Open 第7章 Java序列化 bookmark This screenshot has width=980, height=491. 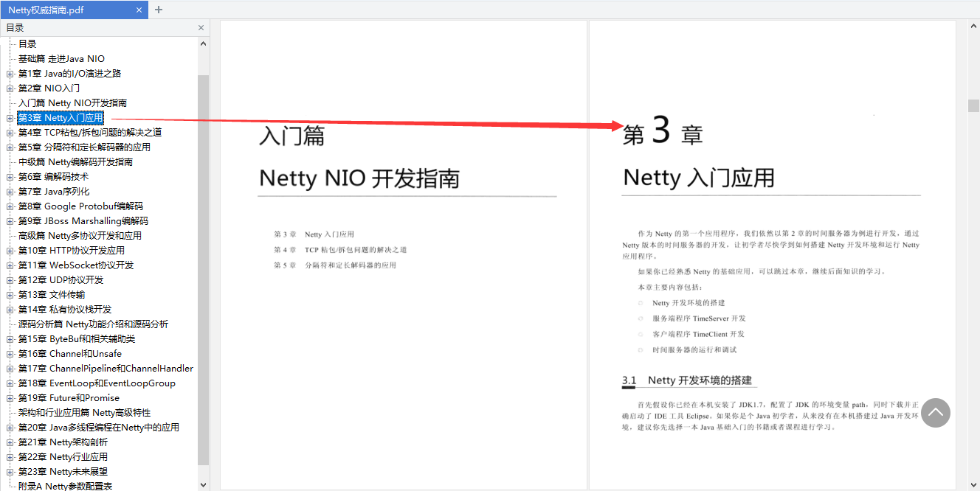(54, 192)
